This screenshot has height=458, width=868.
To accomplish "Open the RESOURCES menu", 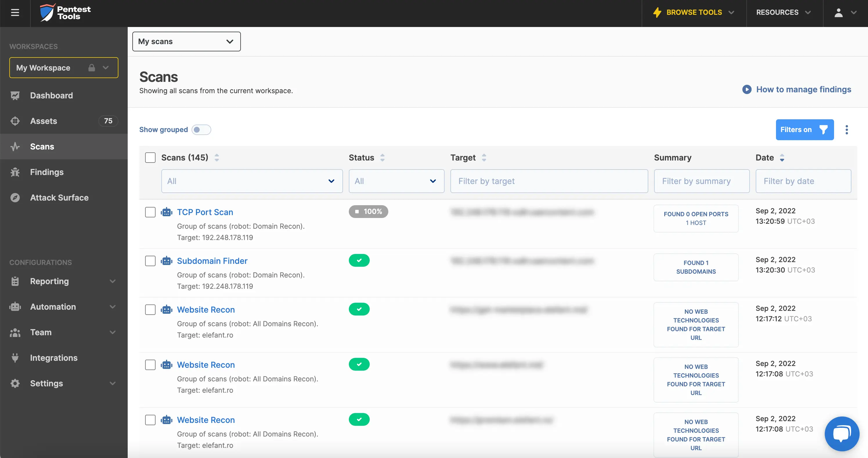I will pyautogui.click(x=782, y=13).
